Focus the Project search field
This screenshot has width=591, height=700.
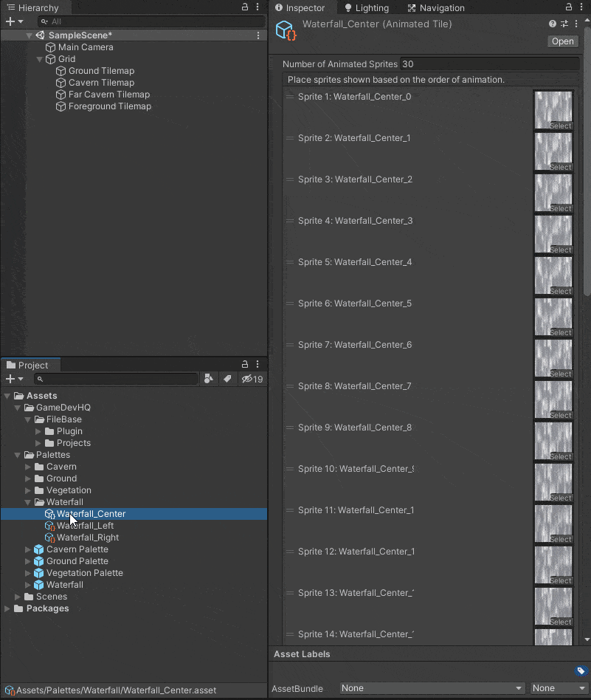[x=116, y=379]
